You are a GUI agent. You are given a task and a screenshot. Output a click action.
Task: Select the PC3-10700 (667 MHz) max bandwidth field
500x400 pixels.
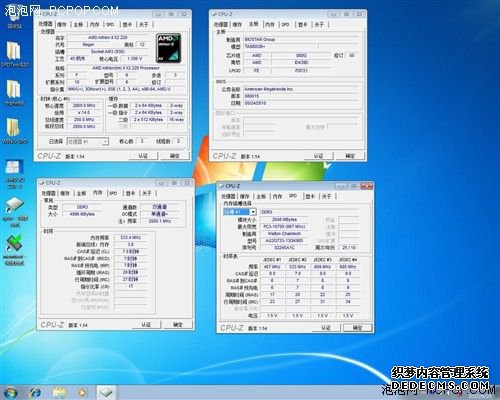(284, 227)
